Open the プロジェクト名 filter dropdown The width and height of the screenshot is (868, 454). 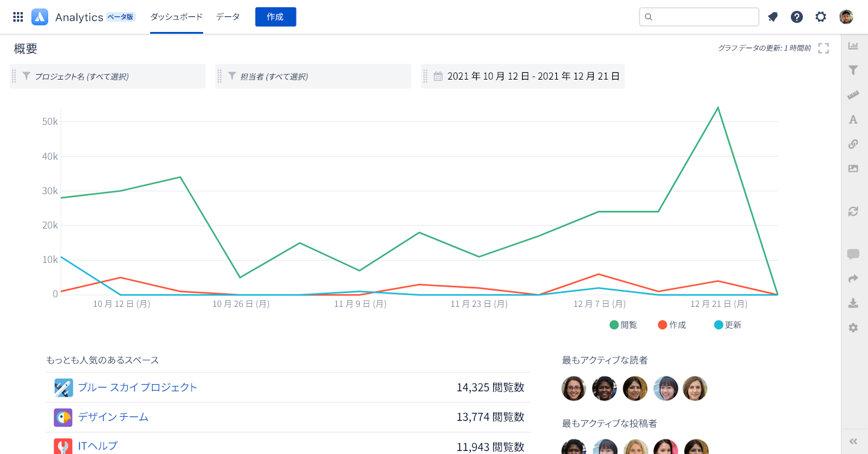[108, 77]
